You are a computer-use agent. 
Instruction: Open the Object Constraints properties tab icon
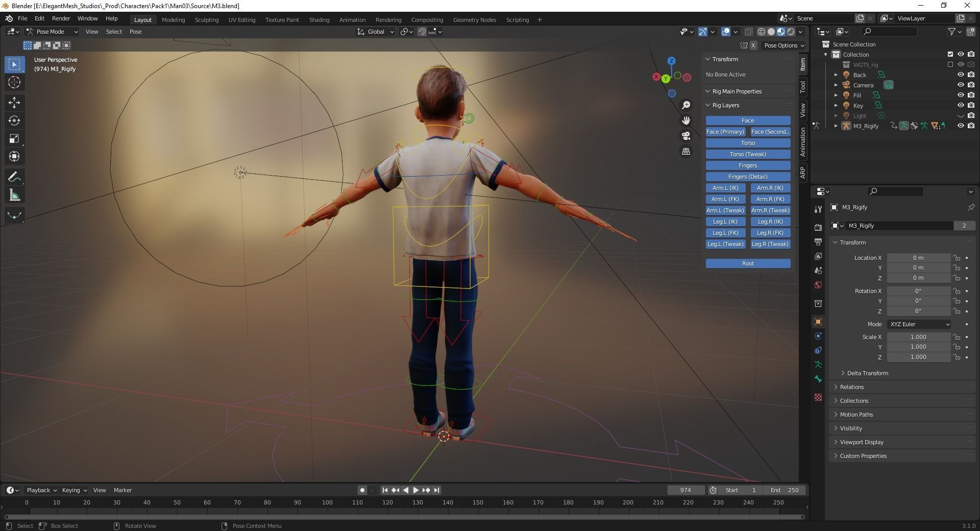[x=818, y=350]
